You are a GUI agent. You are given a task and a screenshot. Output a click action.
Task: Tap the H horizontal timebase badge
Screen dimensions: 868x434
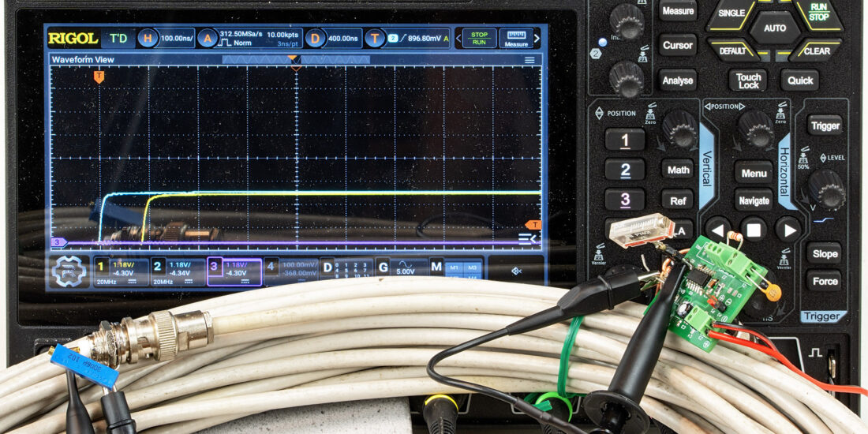[148, 38]
